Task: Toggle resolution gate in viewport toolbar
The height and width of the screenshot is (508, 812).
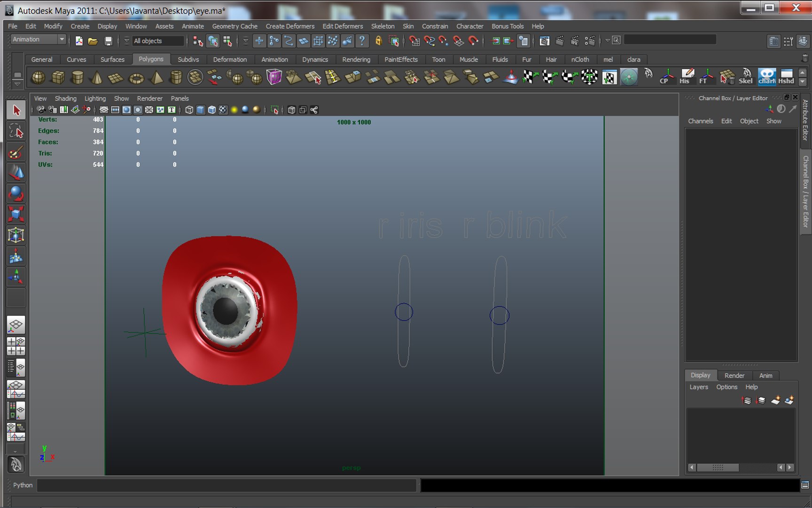Action: [x=126, y=110]
